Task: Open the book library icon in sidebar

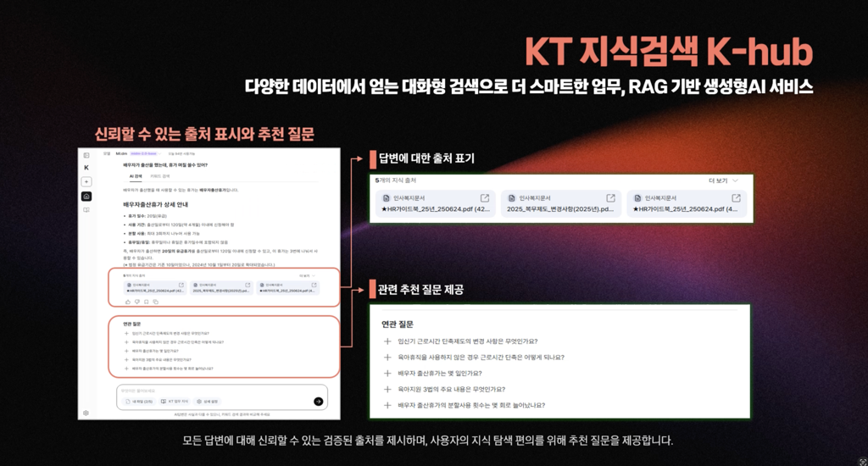Action: point(86,210)
